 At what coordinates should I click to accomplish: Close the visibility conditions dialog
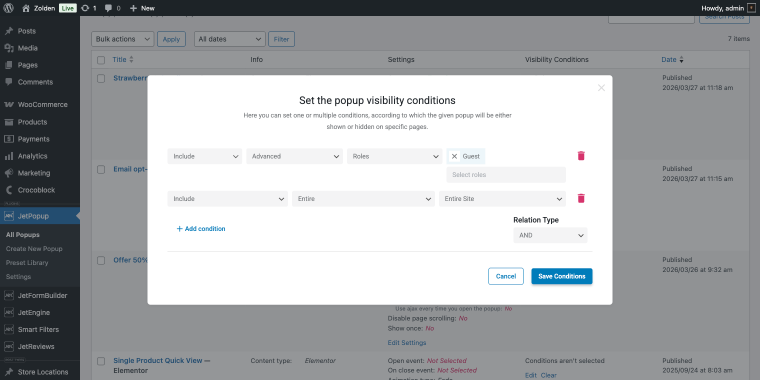pyautogui.click(x=602, y=88)
